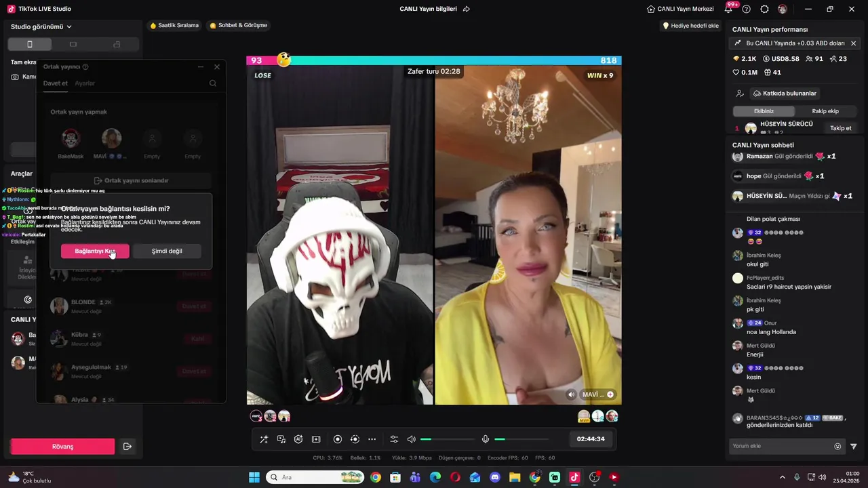This screenshot has width=868, height=488.
Task: Switch to the Ekibiniz tab
Action: tap(764, 111)
